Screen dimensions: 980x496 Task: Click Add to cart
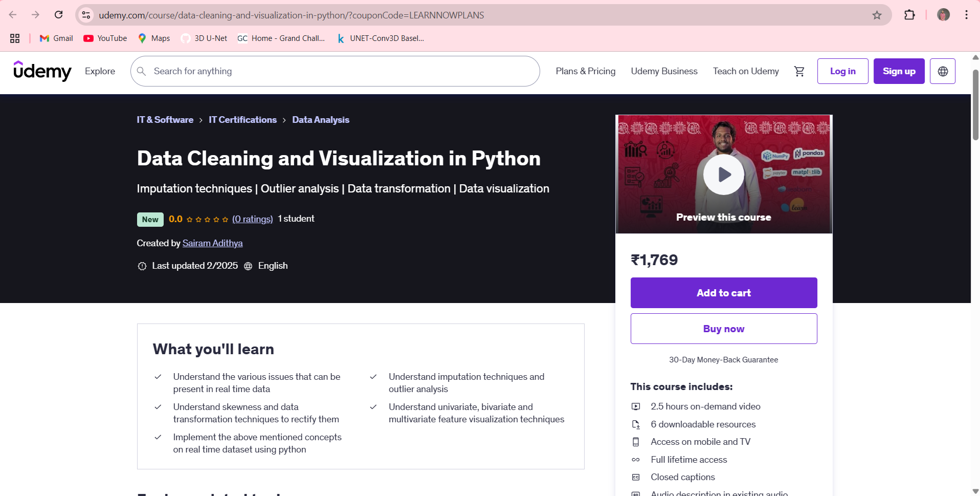pyautogui.click(x=723, y=293)
